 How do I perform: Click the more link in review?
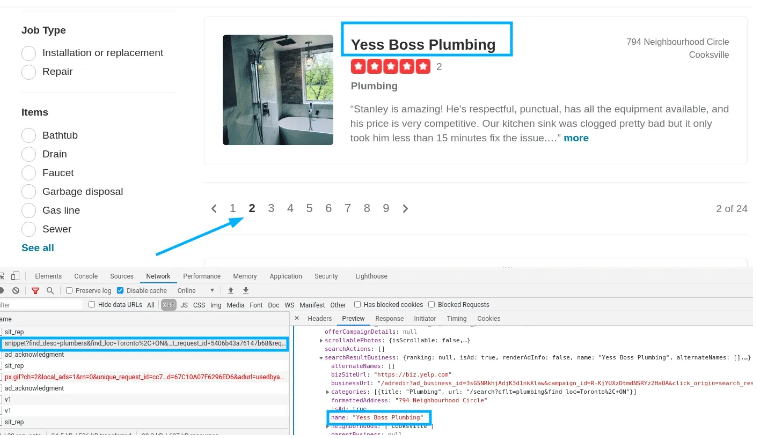click(576, 138)
